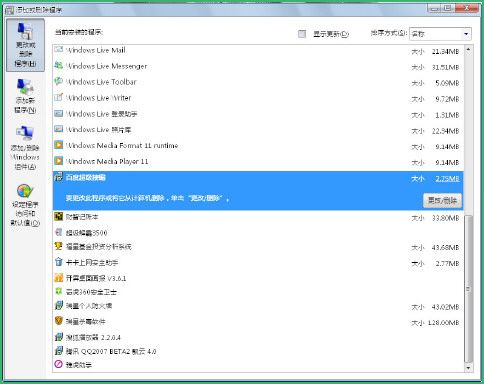Toggle the Show updates (显示更新) checkbox
The height and width of the screenshot is (384, 484).
[x=302, y=34]
